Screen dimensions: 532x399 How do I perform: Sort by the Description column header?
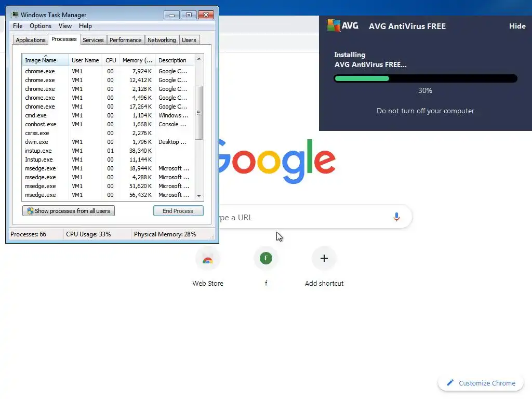[175, 60]
